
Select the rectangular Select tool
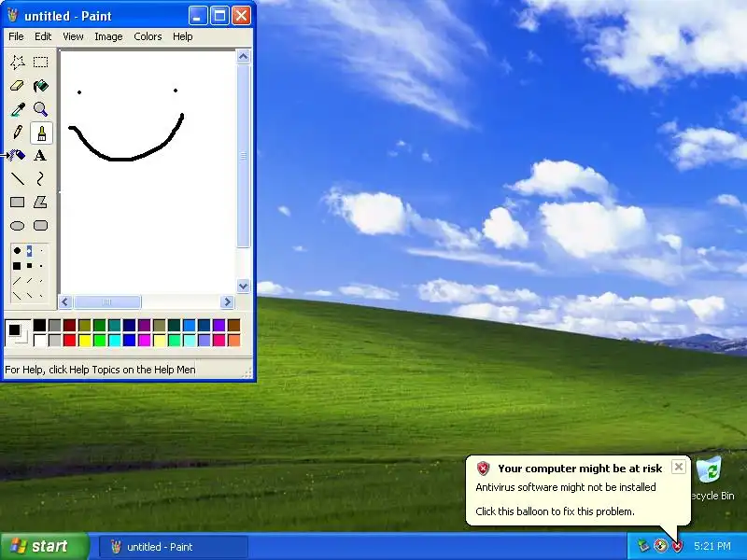40,62
